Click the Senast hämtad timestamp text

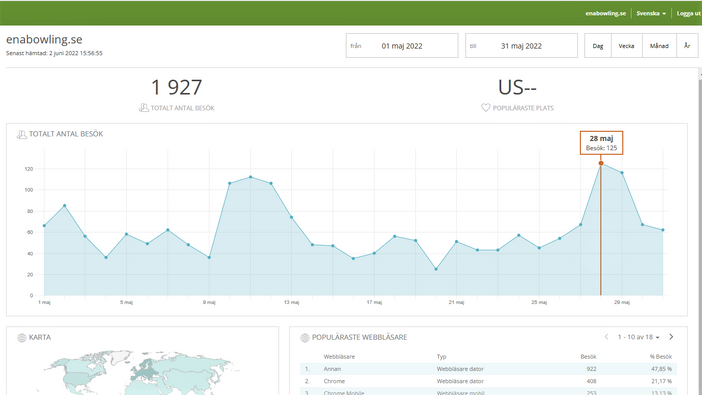(54, 53)
